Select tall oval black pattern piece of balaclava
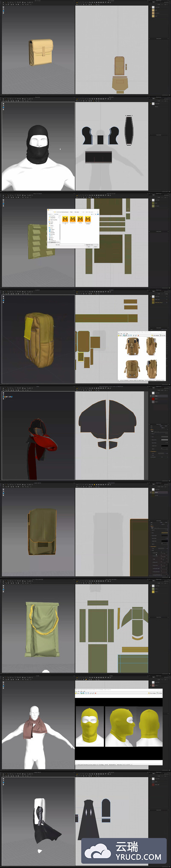The width and height of the screenshot is (171, 868). [129, 130]
